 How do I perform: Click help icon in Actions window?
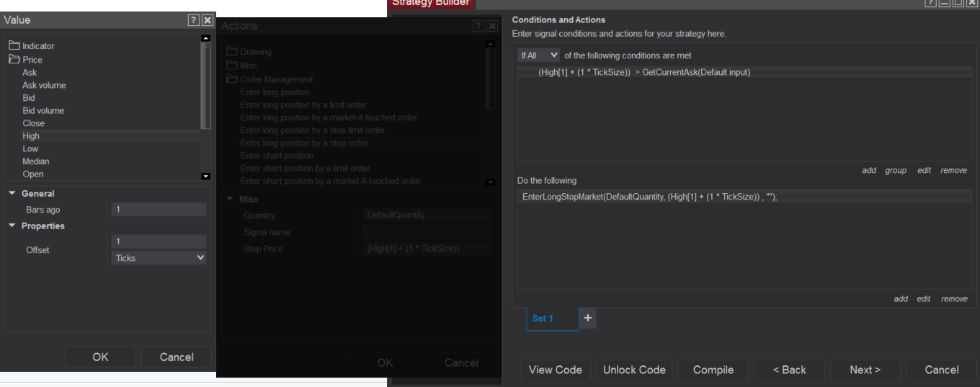pos(478,26)
